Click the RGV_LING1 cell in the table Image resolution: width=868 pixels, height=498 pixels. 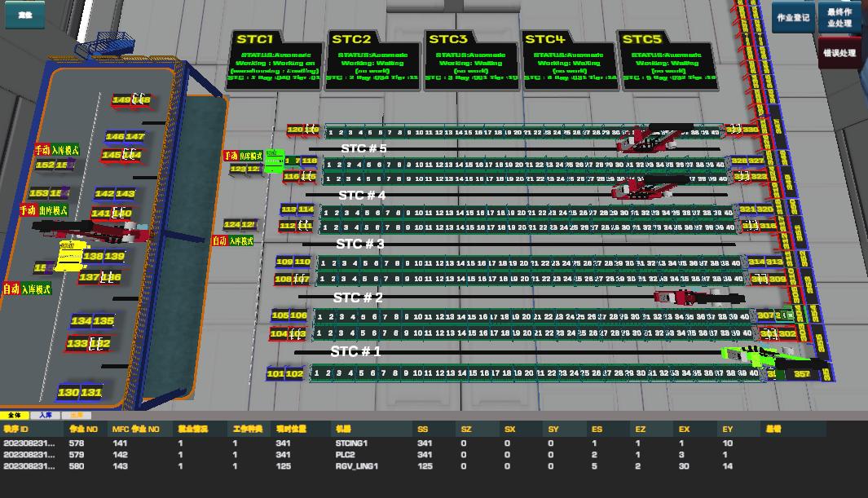pyautogui.click(x=356, y=466)
